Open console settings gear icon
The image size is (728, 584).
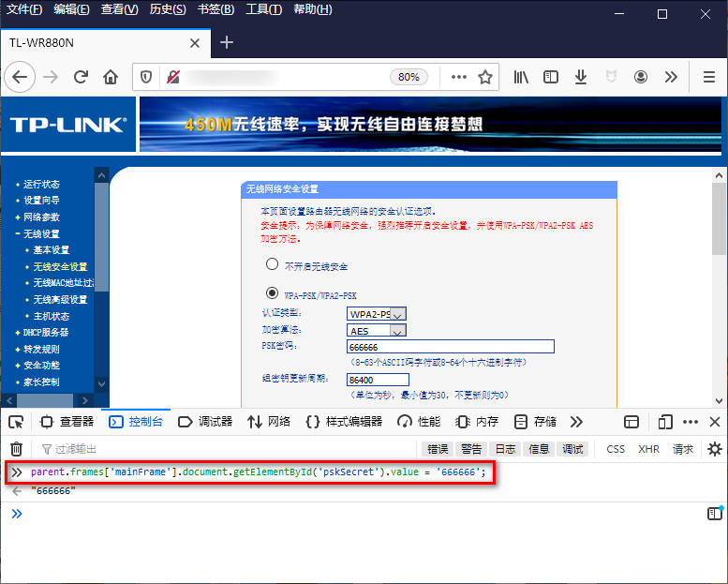[x=715, y=449]
